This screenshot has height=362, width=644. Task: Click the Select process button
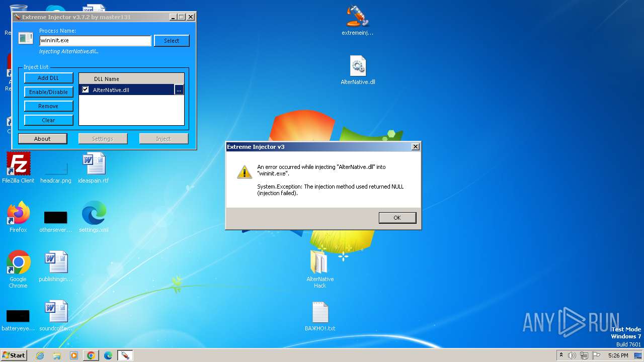point(172,41)
